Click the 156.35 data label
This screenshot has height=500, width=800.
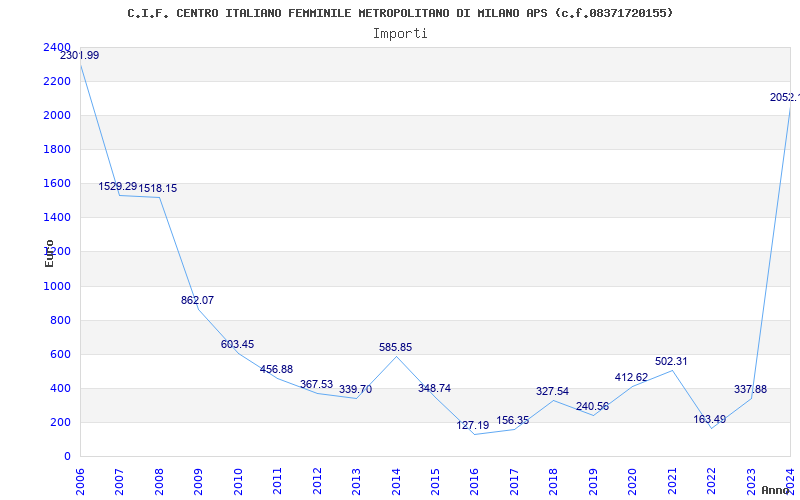pos(513,420)
